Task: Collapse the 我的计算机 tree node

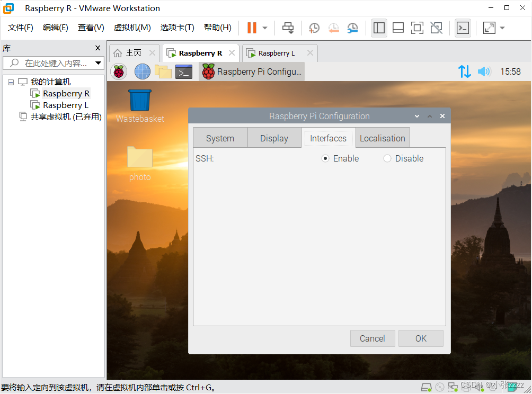Action: (x=11, y=82)
